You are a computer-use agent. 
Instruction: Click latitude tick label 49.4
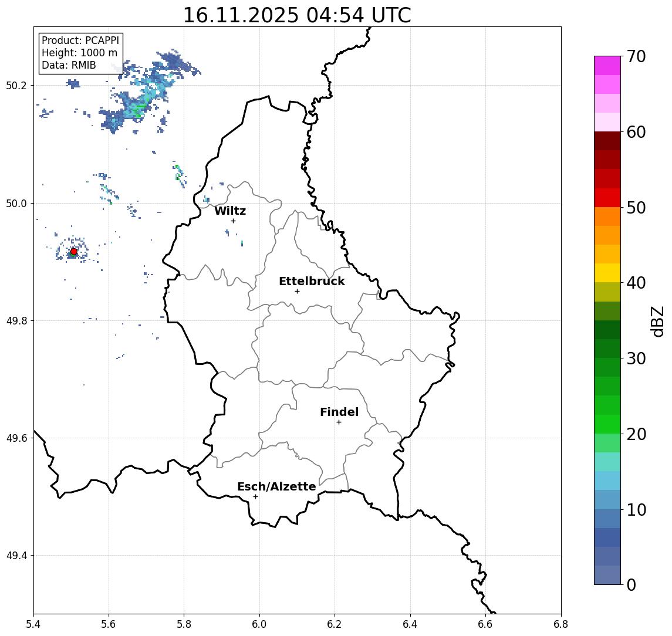pyautogui.click(x=16, y=556)
